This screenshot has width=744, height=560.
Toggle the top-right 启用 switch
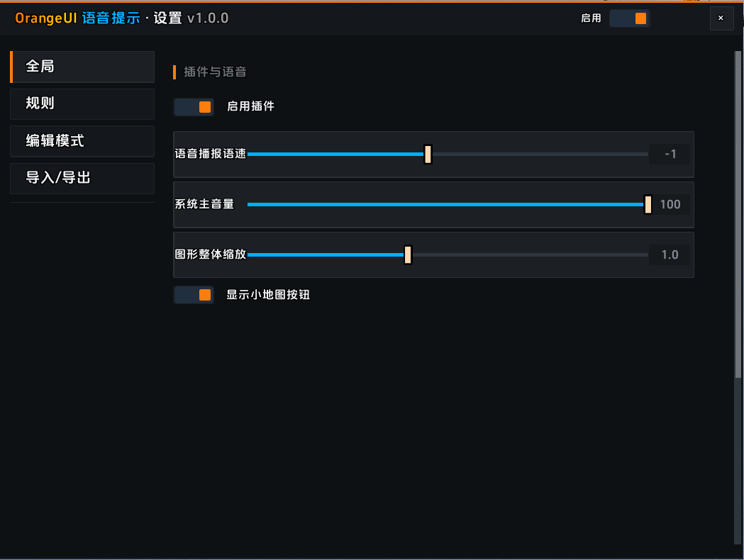click(x=629, y=18)
